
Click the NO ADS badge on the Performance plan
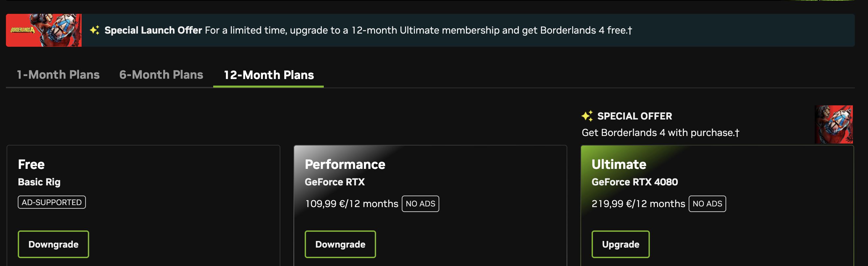click(420, 204)
